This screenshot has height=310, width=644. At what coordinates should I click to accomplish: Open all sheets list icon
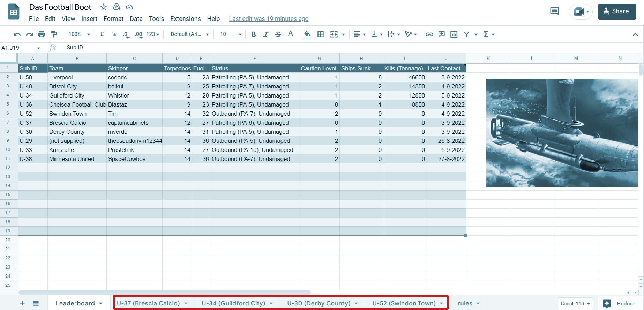(36, 303)
